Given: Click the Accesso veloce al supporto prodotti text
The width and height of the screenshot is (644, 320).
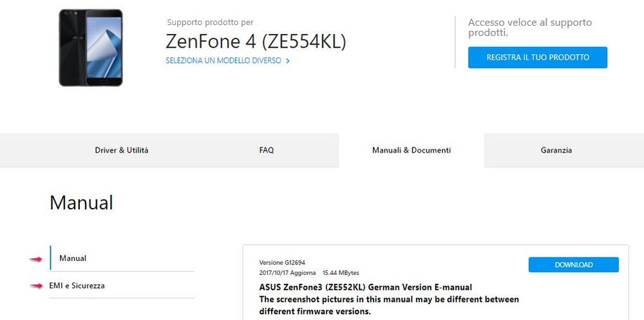Looking at the screenshot, I should click(x=530, y=27).
